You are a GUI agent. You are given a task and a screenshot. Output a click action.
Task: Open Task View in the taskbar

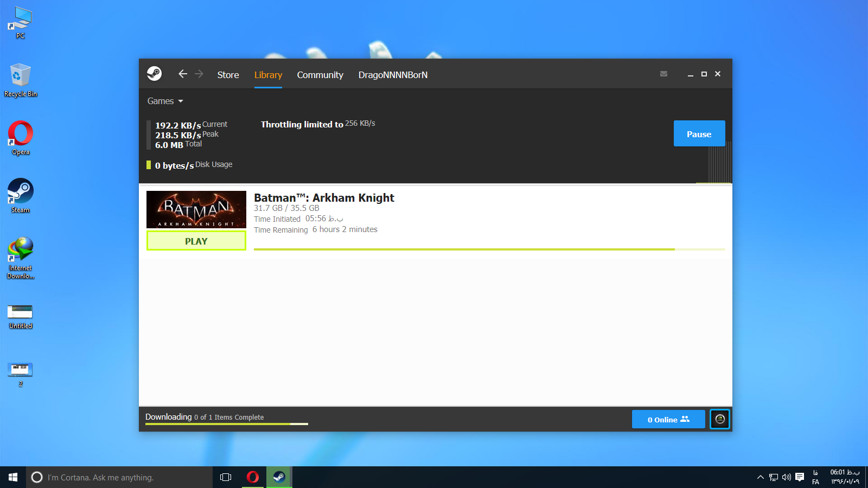226,477
